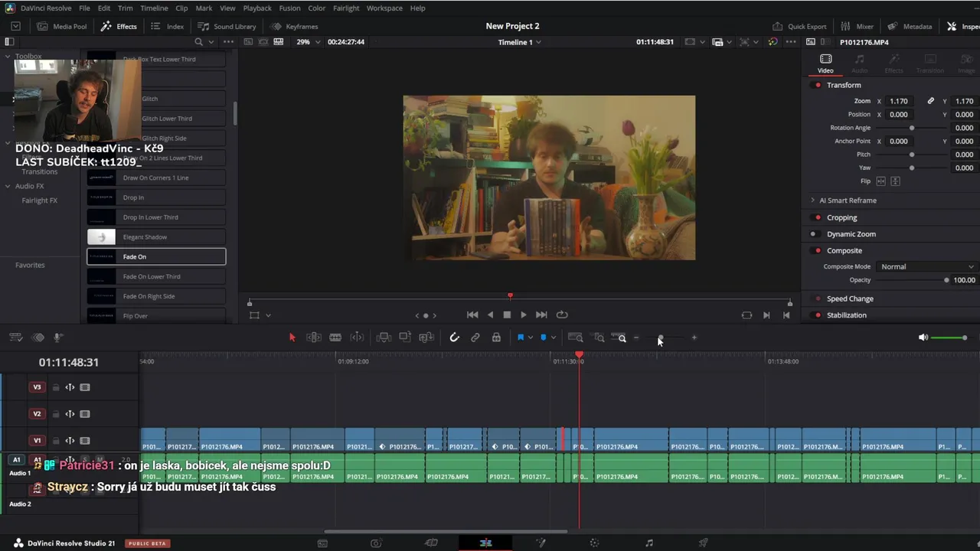Open the Timeline menu
The height and width of the screenshot is (551, 980).
(x=154, y=8)
